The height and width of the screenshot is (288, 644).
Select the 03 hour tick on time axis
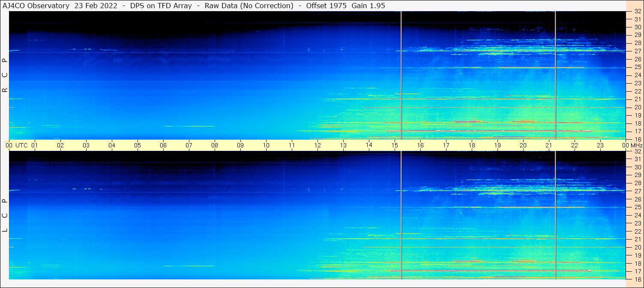point(86,145)
